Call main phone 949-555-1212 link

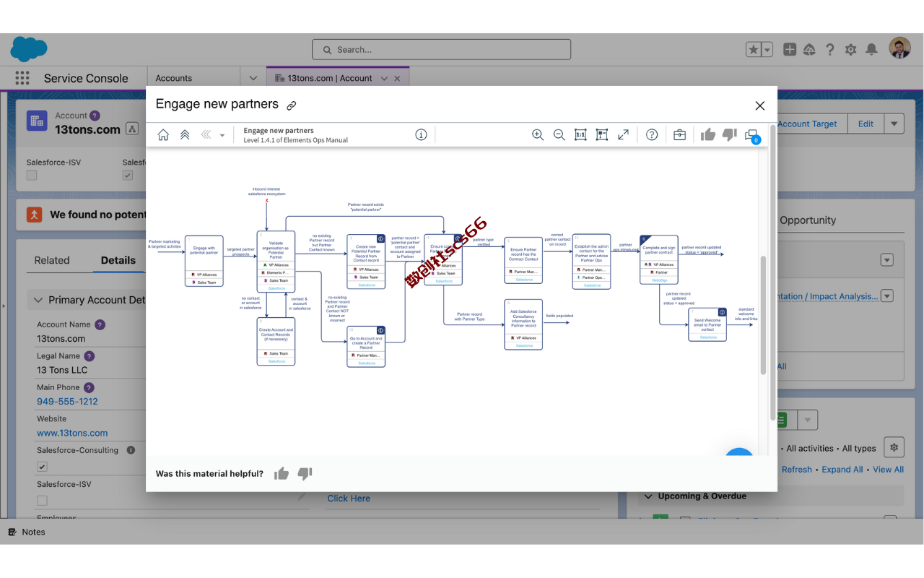(67, 402)
